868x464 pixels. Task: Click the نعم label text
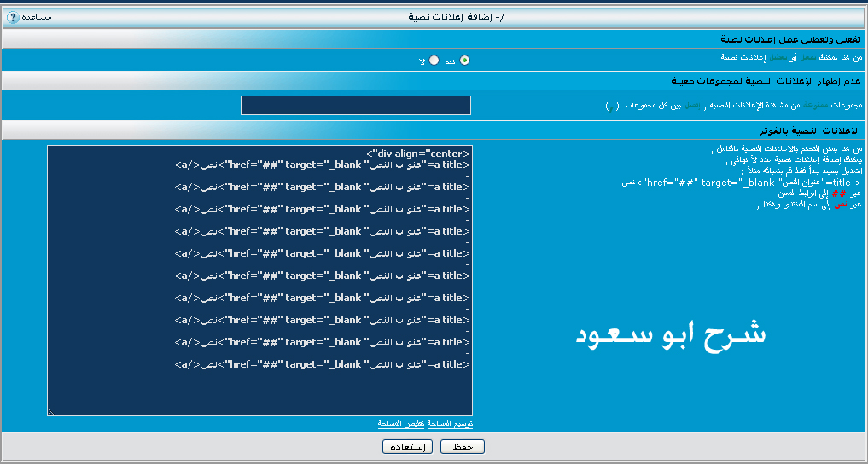(x=449, y=61)
